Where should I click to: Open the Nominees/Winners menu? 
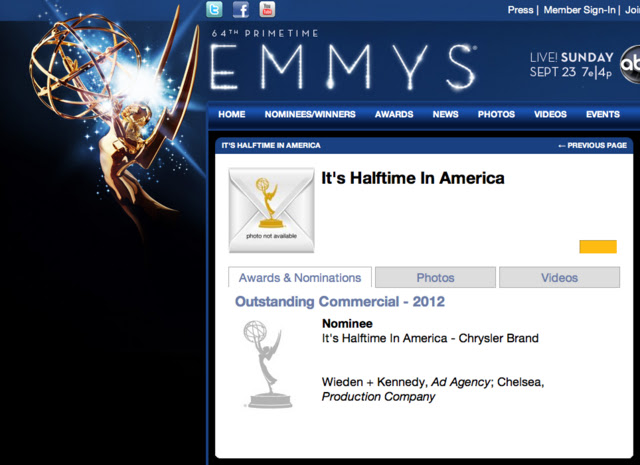pos(310,114)
